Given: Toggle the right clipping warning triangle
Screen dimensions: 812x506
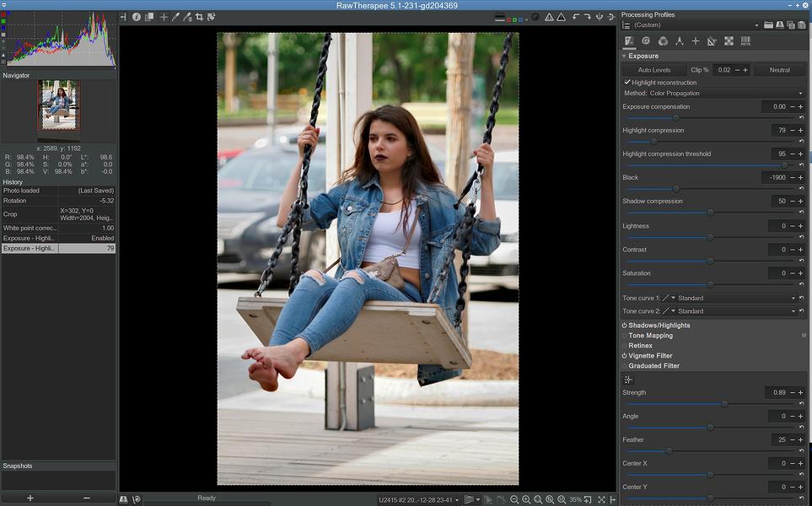Looking at the screenshot, I should coord(561,17).
